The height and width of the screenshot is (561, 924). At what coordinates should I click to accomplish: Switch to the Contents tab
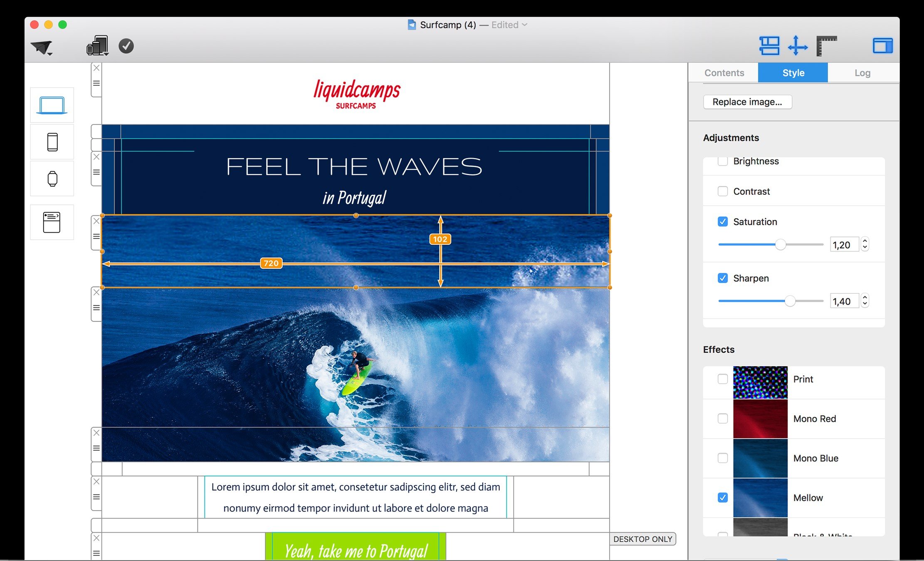724,73
